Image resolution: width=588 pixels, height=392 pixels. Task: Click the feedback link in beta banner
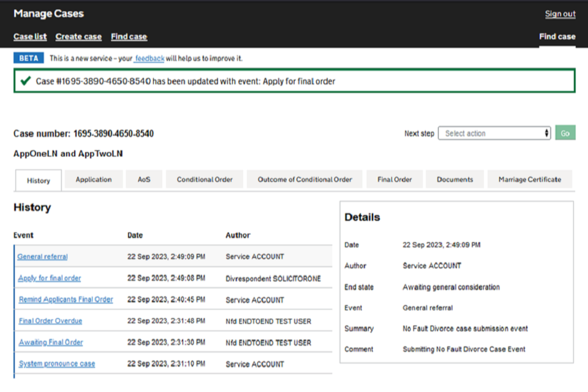(x=150, y=58)
